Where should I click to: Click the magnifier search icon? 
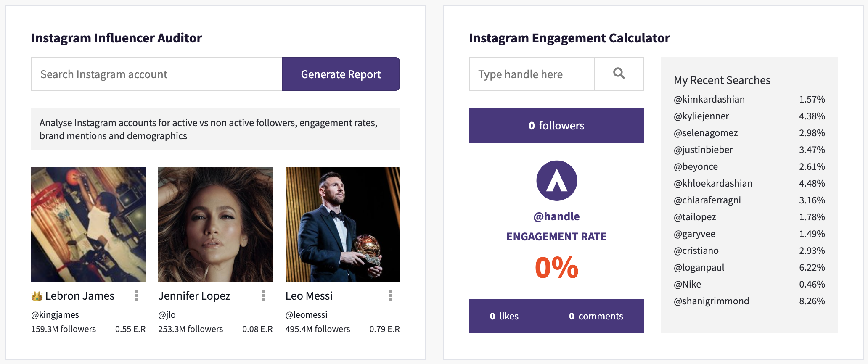point(619,74)
